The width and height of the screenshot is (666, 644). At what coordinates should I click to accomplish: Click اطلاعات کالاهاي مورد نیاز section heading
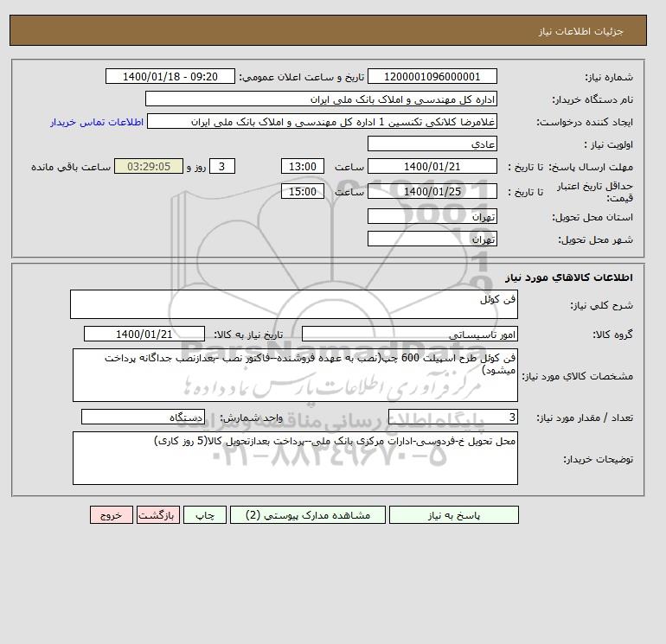[x=569, y=277]
